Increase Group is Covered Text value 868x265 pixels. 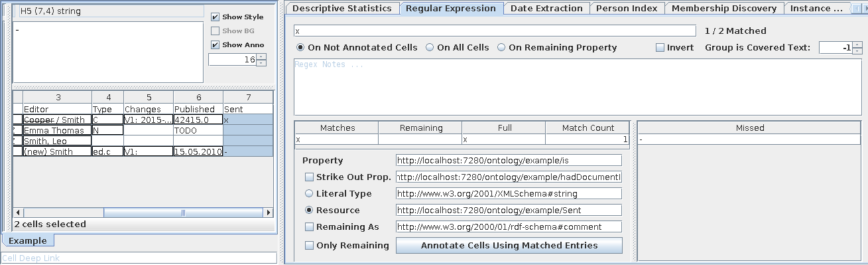point(857,44)
